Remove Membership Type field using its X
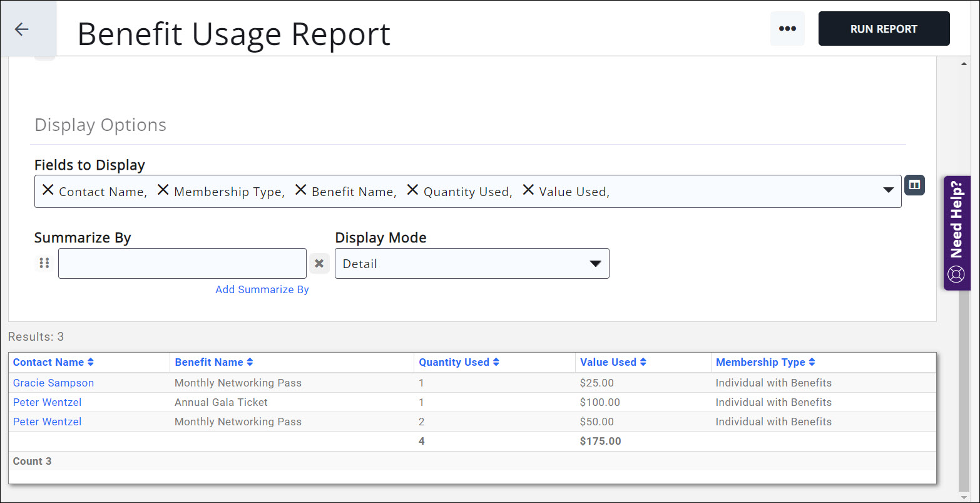Image resolution: width=980 pixels, height=503 pixels. (x=163, y=190)
